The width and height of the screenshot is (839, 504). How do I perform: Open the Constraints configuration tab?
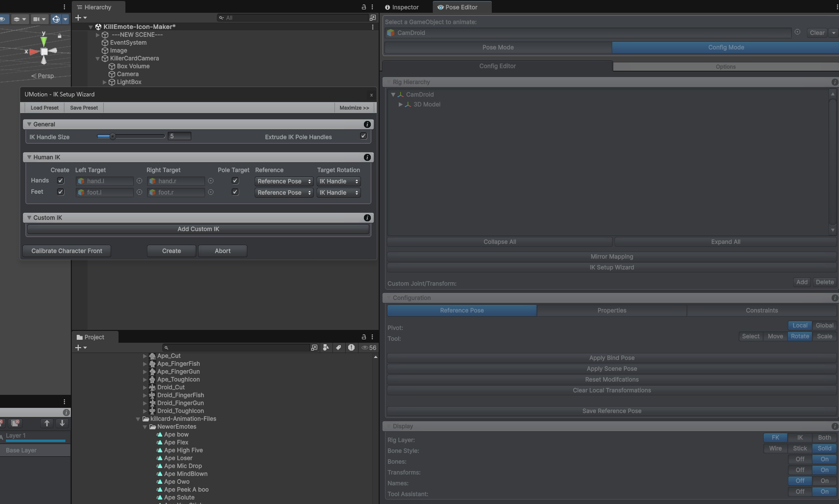pyautogui.click(x=762, y=310)
